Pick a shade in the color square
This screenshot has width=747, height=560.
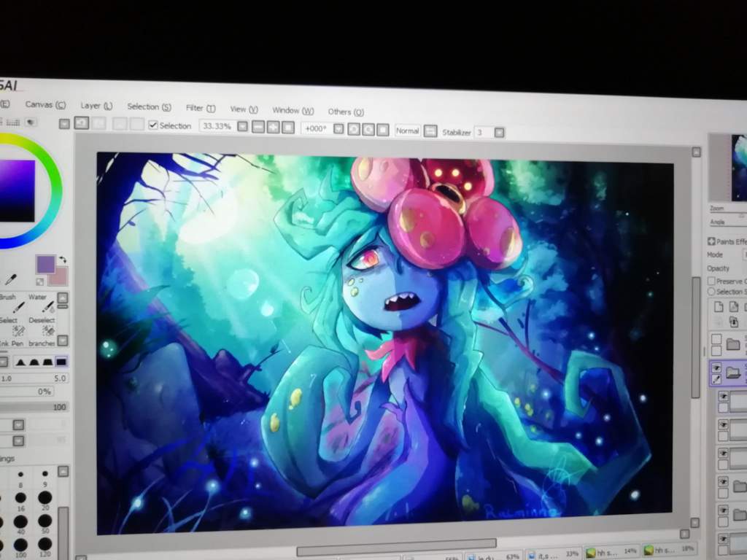click(17, 190)
